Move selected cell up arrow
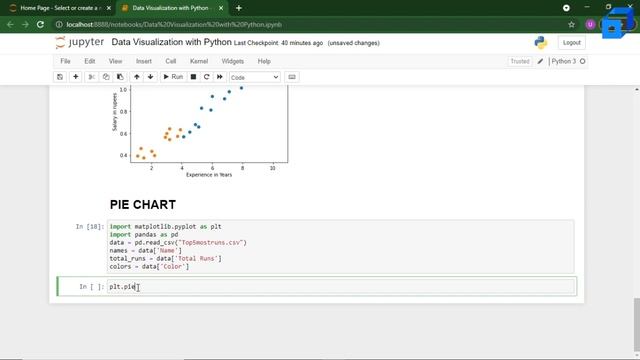 (137, 77)
